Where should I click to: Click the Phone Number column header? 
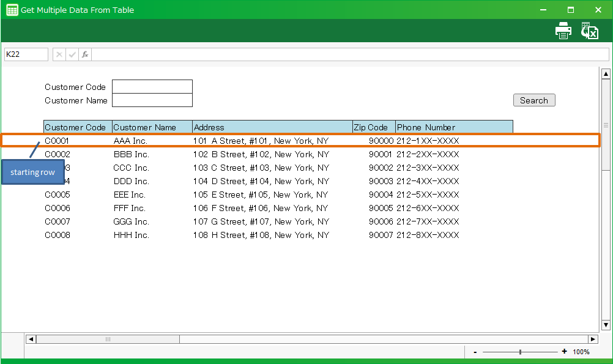pos(455,127)
